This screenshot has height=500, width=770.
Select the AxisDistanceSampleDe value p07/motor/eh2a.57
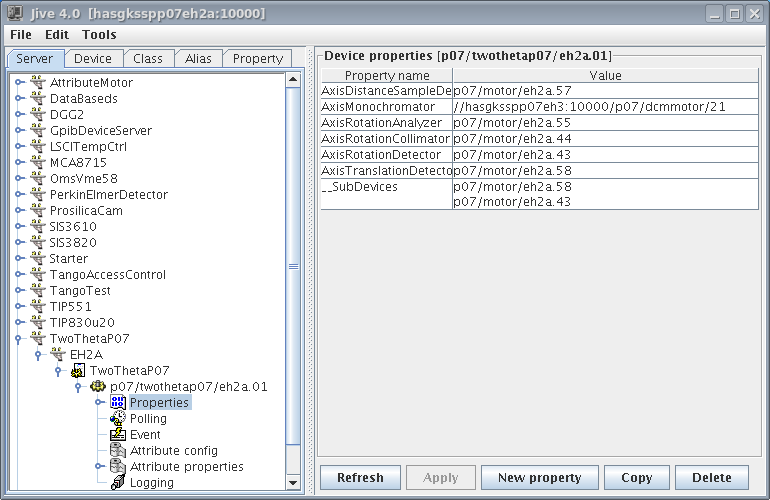click(x=605, y=91)
